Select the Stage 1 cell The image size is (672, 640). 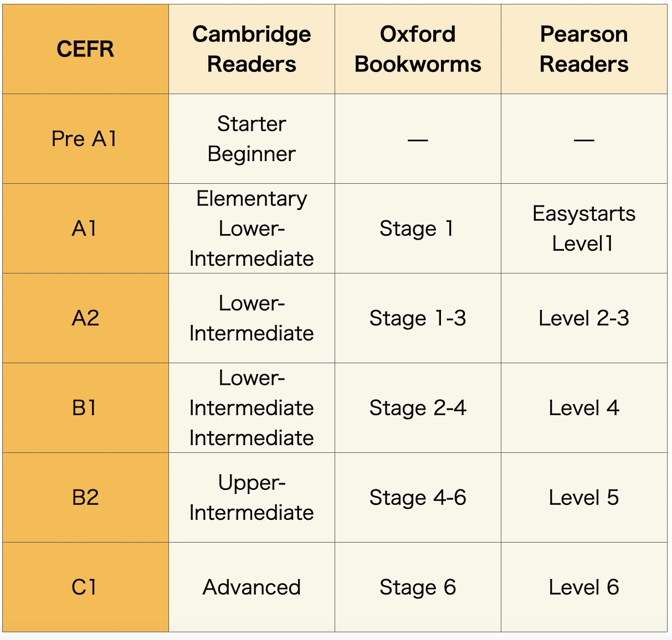pyautogui.click(x=418, y=228)
